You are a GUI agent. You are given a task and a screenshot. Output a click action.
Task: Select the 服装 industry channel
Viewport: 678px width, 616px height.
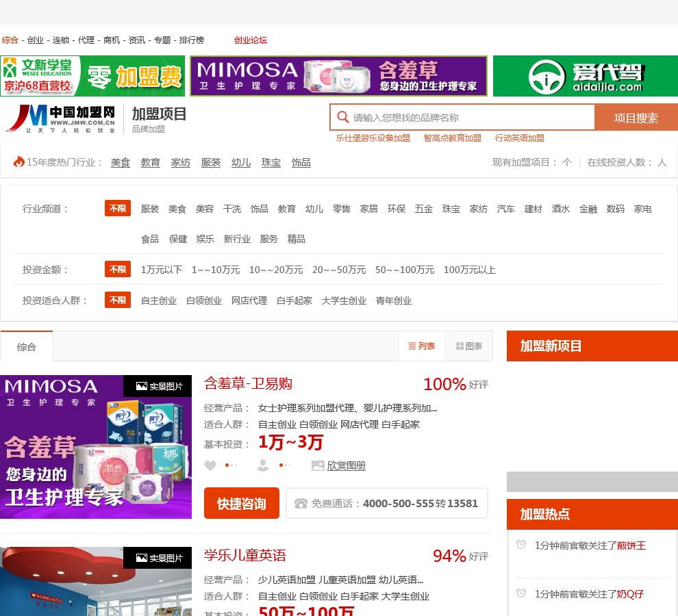click(x=150, y=209)
